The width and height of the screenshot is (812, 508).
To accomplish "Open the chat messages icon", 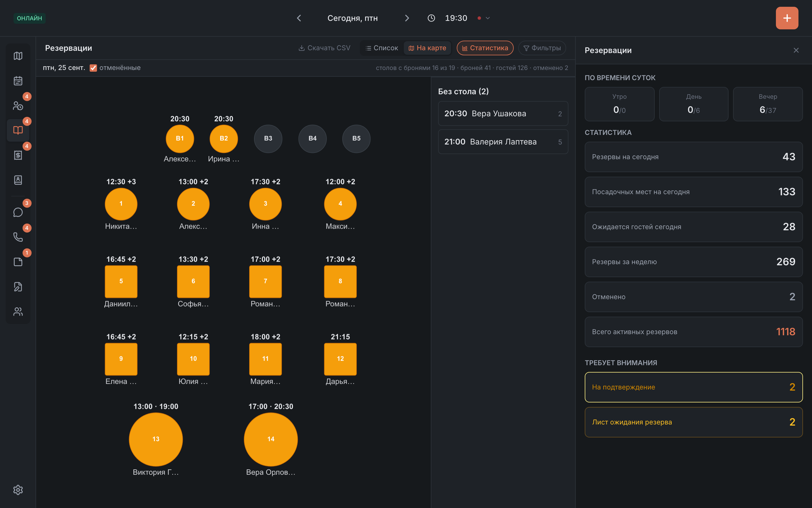I will tap(18, 212).
